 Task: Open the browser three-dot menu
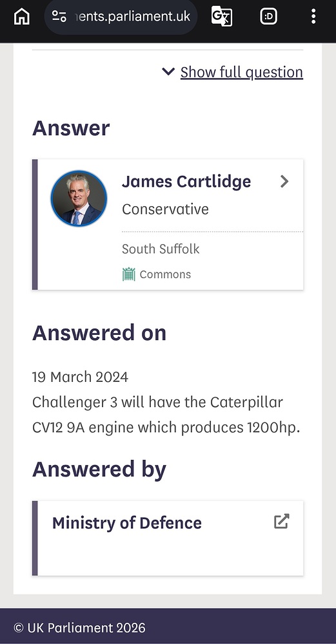tap(313, 17)
